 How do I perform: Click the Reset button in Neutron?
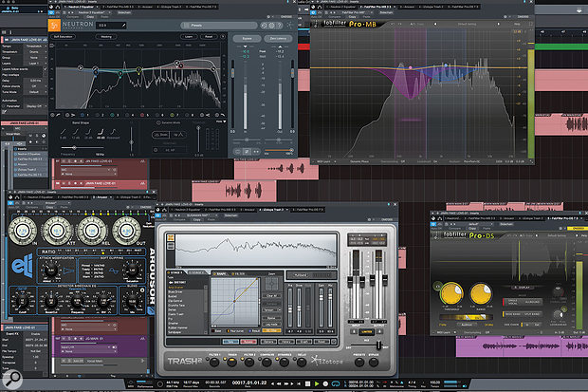209,37
